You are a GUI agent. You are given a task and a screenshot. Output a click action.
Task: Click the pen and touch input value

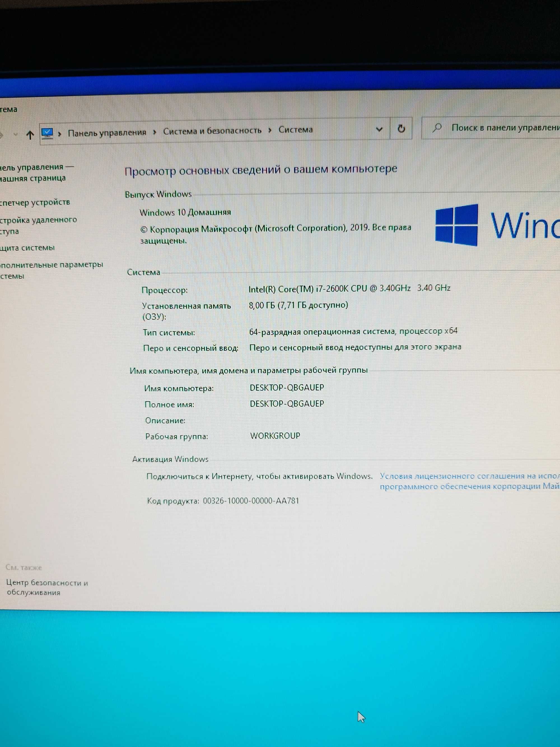pos(355,347)
